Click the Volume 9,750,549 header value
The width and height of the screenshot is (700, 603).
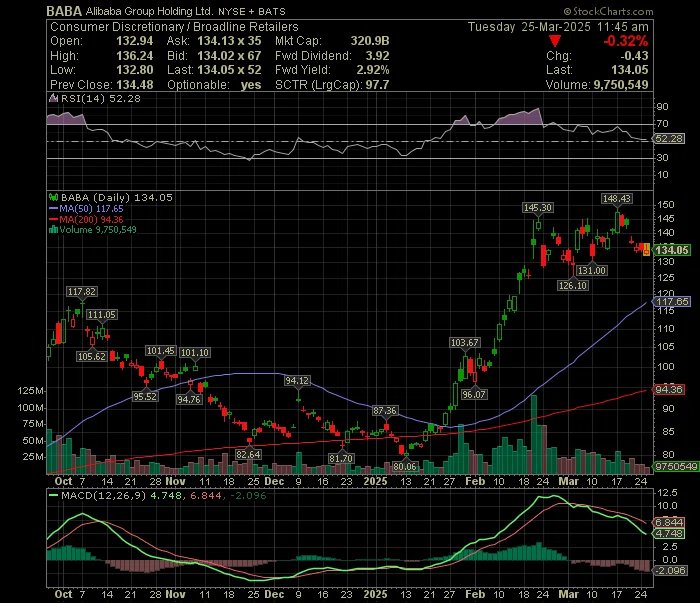pyautogui.click(x=621, y=85)
